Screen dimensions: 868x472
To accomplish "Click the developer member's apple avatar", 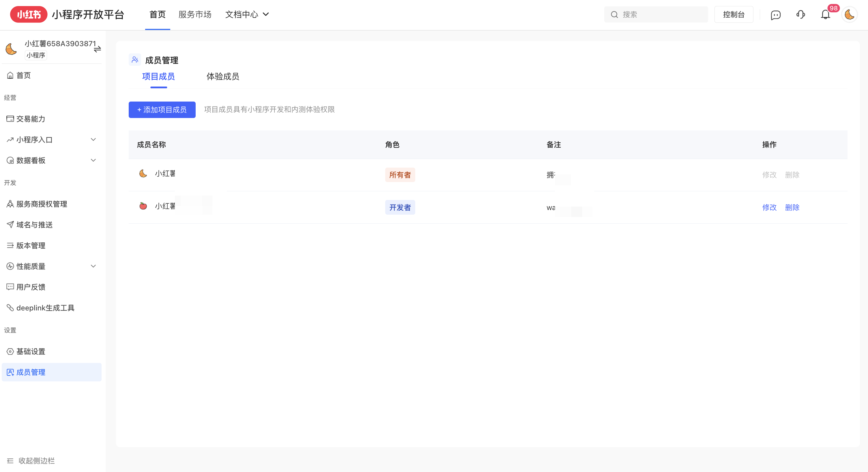I will point(143,206).
